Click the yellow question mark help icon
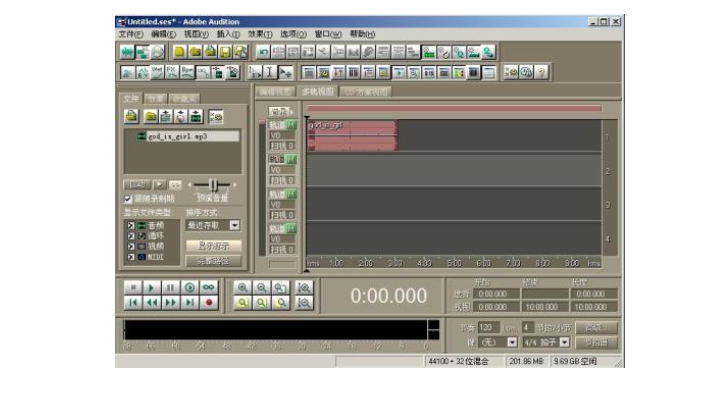Screen dimensions: 727x393 [541, 72]
